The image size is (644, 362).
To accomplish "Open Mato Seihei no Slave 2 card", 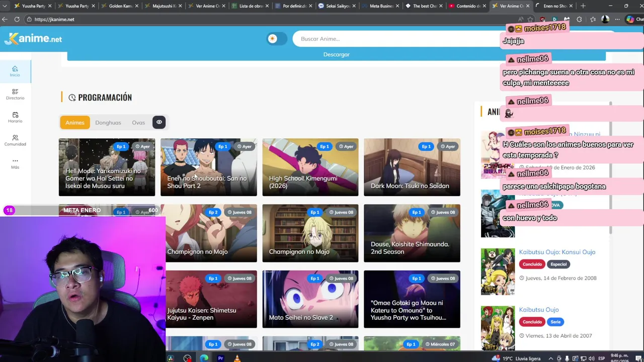I will tap(310, 299).
